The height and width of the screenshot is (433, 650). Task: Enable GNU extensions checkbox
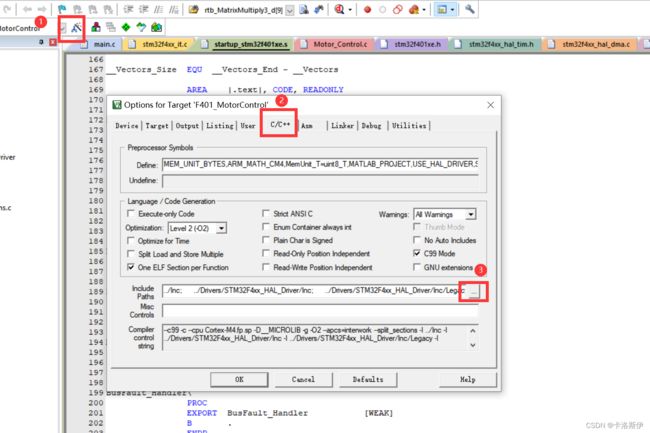(417, 267)
